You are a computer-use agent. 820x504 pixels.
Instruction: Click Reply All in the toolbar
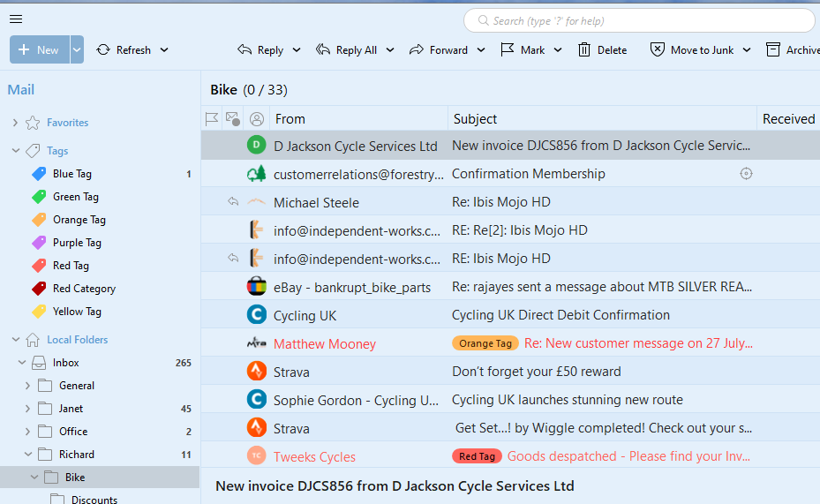[347, 49]
